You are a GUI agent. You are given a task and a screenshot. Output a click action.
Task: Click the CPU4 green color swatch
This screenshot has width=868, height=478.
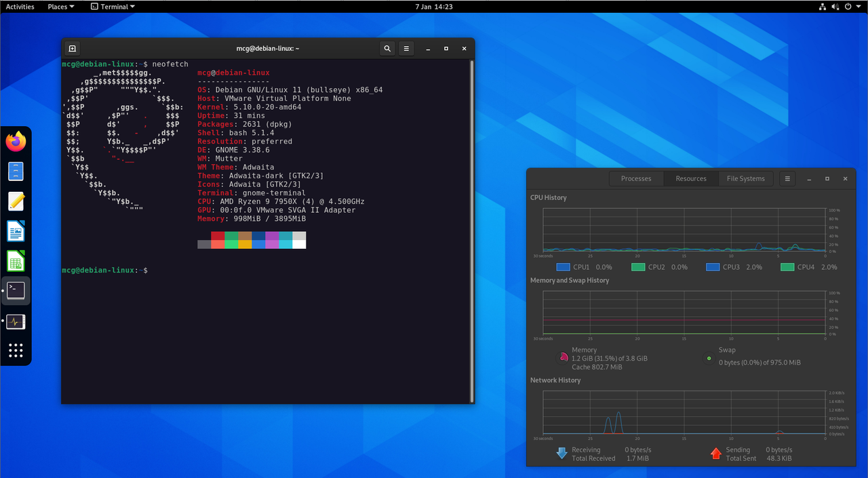tap(787, 267)
